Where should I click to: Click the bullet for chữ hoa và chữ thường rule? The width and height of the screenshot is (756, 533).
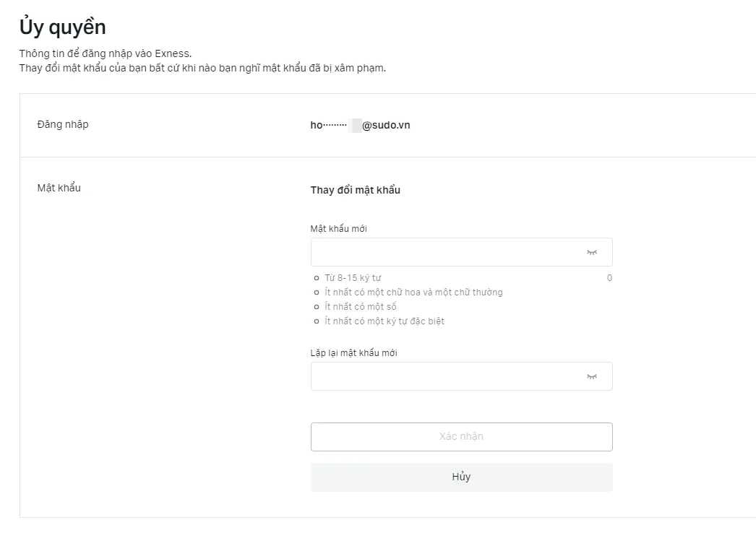(x=317, y=292)
